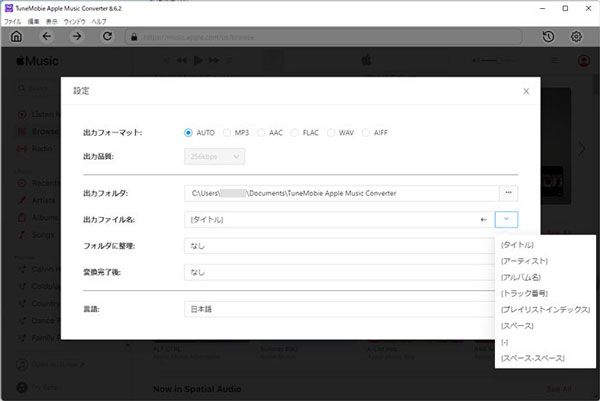Choose (スペース) from the dropdown list

click(545, 326)
